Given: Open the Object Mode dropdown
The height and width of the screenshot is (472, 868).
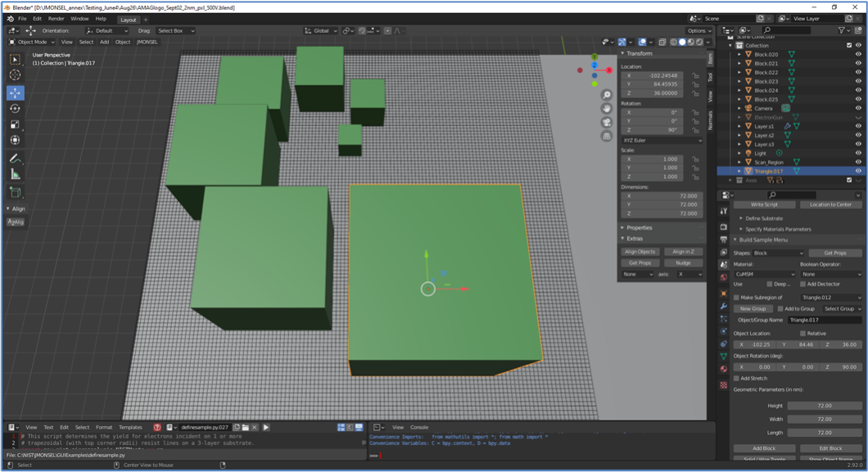Looking at the screenshot, I should 32,42.
